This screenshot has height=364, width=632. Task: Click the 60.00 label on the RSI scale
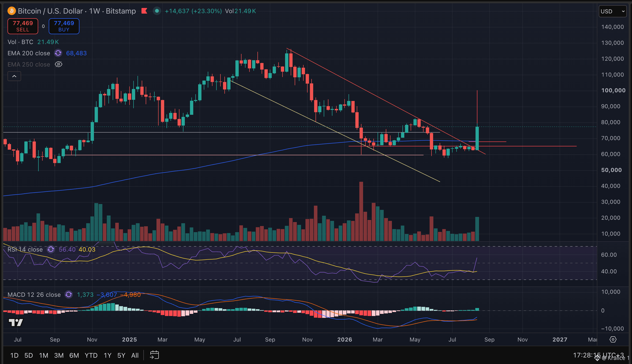click(609, 255)
